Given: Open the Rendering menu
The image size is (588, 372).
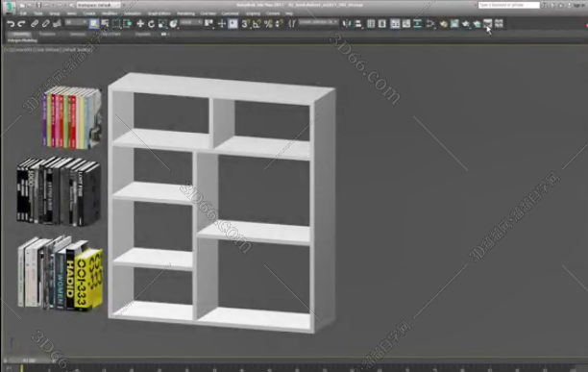Looking at the screenshot, I should tap(186, 13).
